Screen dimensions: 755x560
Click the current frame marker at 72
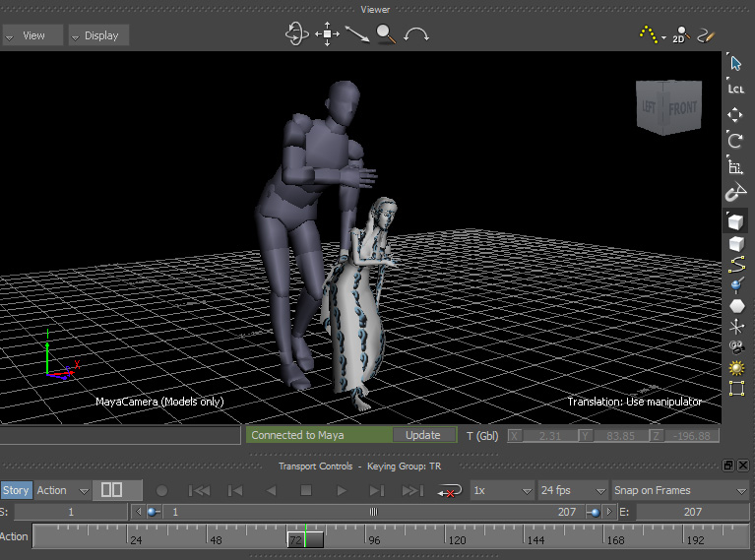pyautogui.click(x=305, y=539)
